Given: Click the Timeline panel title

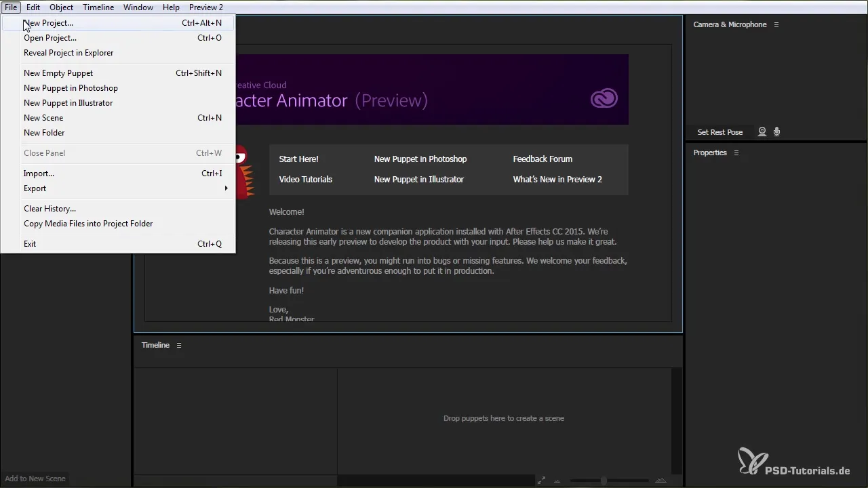Looking at the screenshot, I should coord(155,345).
